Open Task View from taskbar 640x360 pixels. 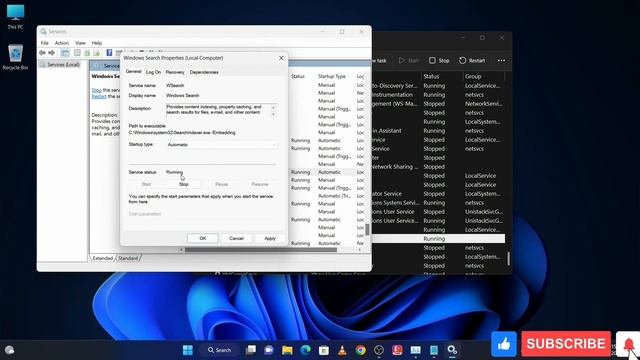251,350
